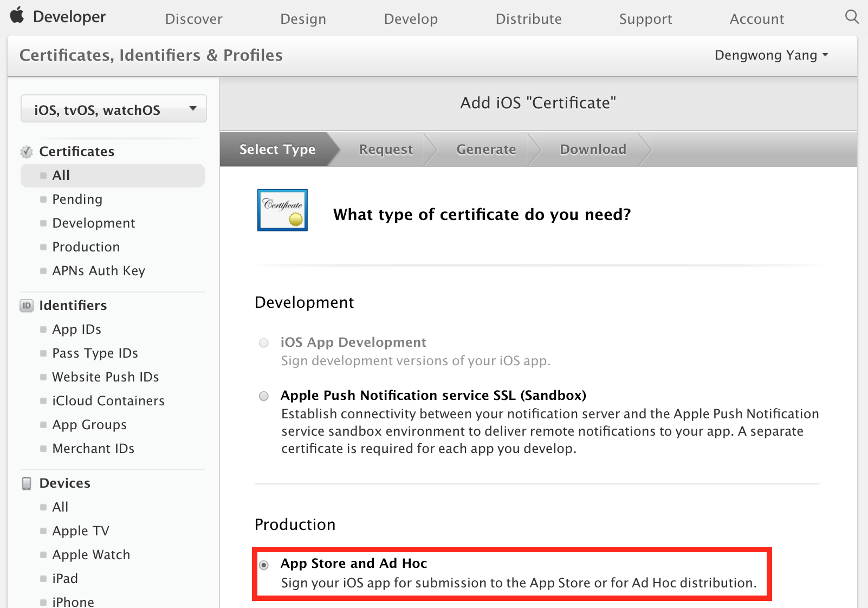Show Development certificates in sidebar

94,223
